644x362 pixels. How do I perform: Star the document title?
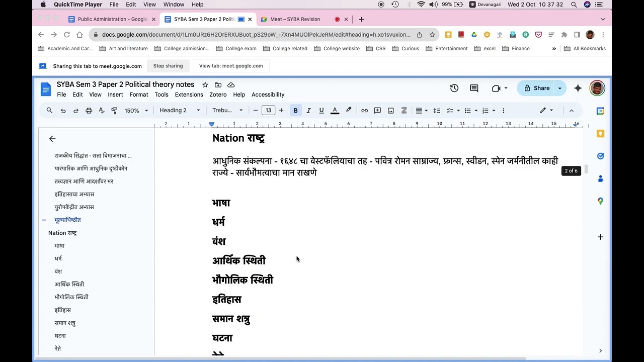pos(205,85)
